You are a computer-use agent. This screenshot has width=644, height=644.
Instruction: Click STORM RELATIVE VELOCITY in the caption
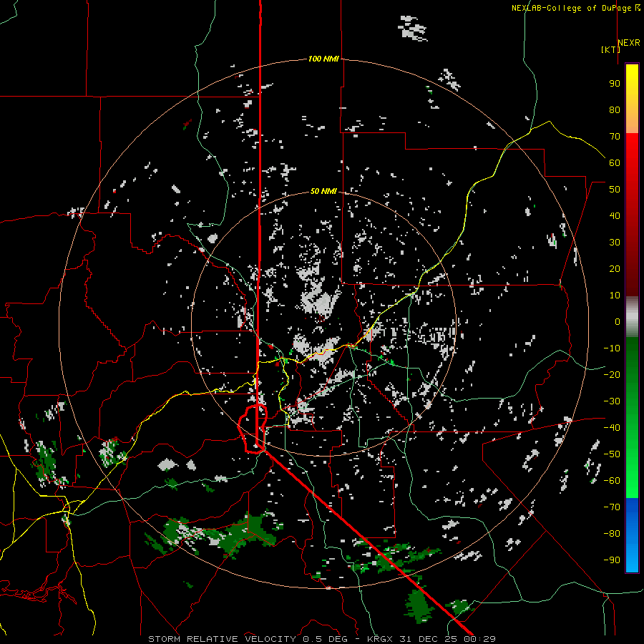[x=222, y=639]
